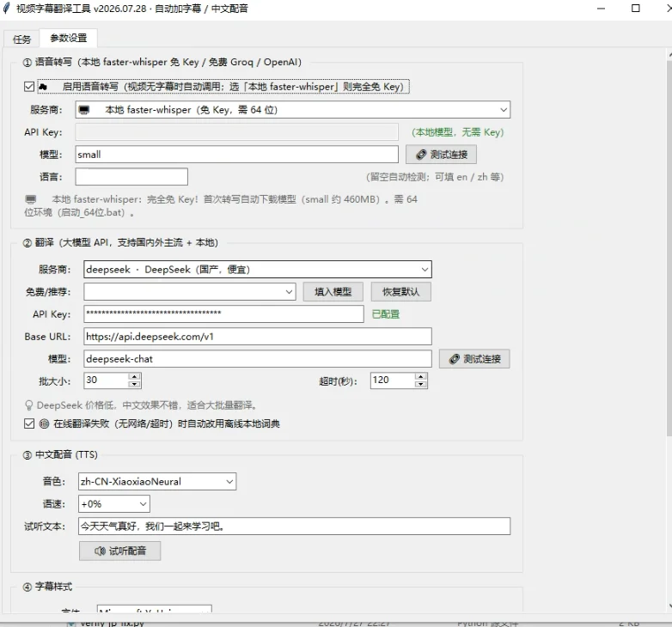
Task: Click the computer icon in 服务商 combo box
Action: 84,110
